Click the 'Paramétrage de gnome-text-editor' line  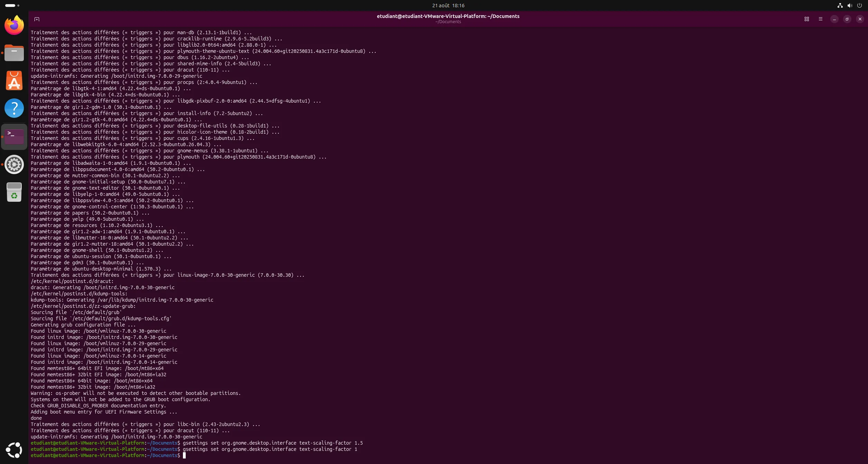[105, 188]
